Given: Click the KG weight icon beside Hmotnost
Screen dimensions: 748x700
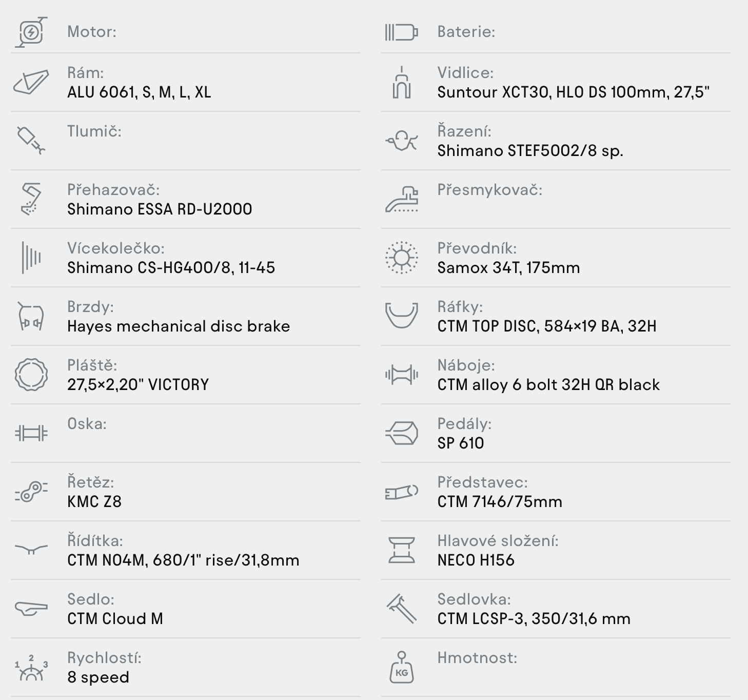Looking at the screenshot, I should tap(401, 667).
